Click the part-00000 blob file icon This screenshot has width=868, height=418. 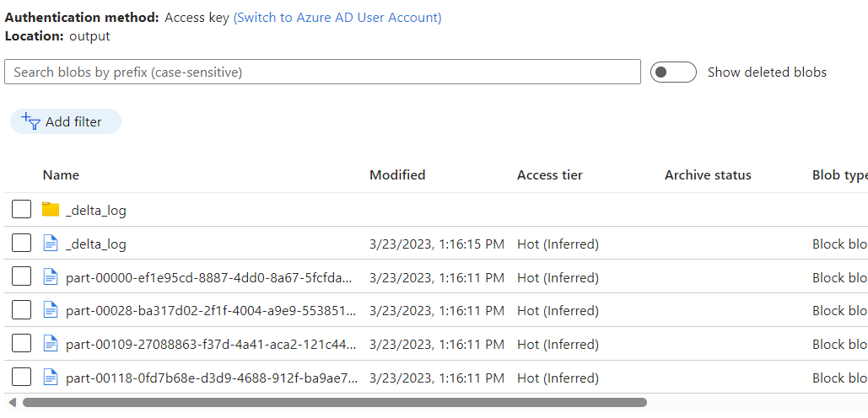tap(51, 277)
